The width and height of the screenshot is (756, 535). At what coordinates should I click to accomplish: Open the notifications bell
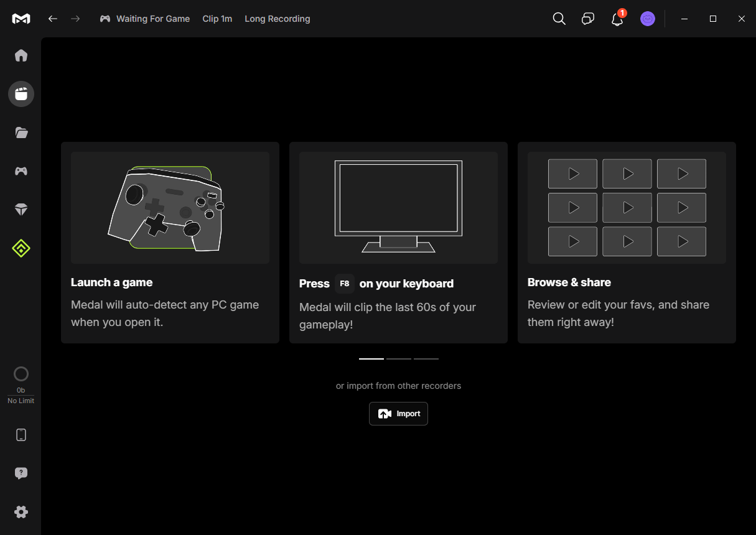pos(617,19)
